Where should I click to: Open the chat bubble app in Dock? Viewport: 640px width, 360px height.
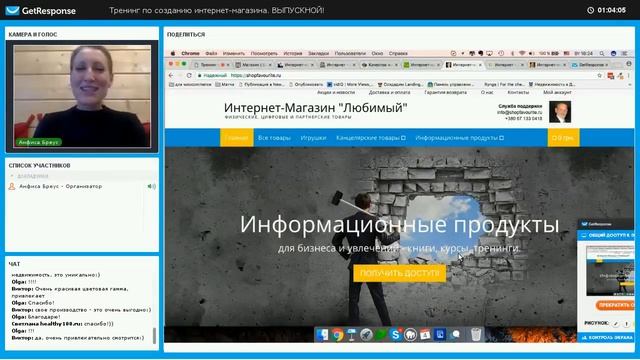pos(455,335)
